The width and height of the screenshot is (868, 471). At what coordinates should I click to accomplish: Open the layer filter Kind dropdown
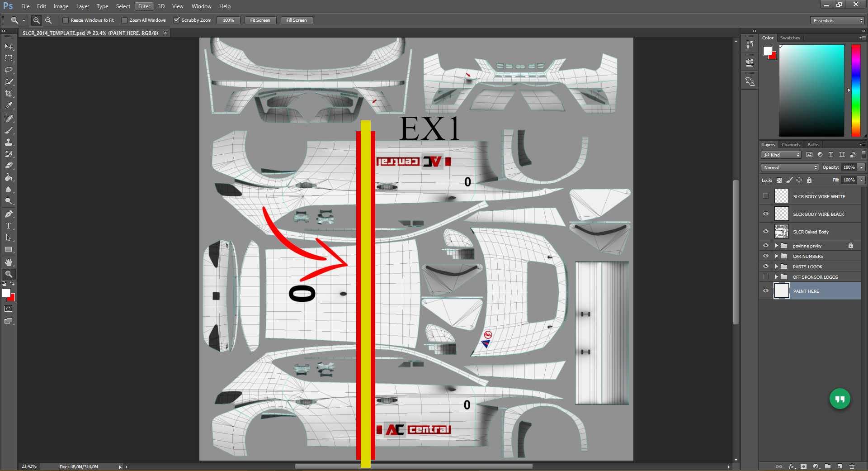781,155
